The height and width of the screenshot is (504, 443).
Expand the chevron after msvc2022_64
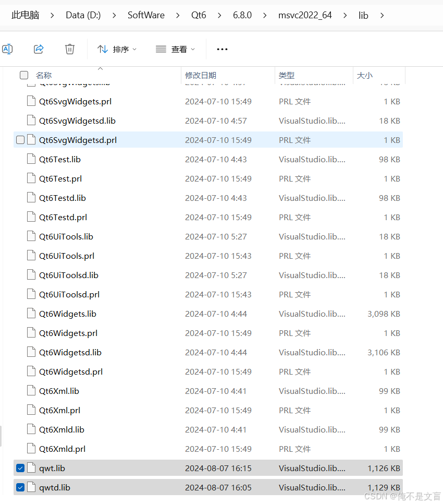[345, 16]
